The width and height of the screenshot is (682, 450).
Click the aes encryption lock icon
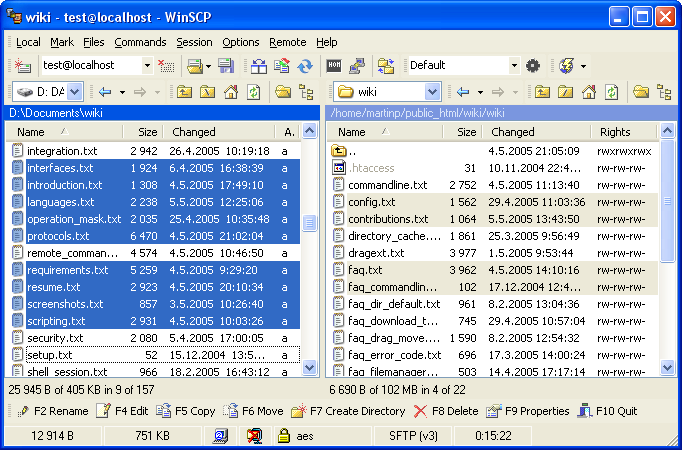click(284, 436)
